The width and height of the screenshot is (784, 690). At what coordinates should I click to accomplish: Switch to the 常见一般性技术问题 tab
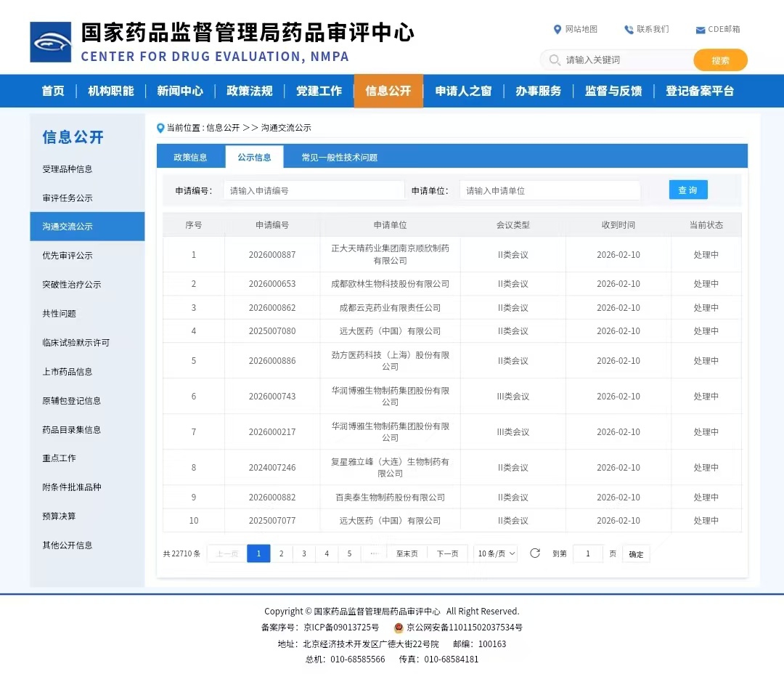(339, 157)
